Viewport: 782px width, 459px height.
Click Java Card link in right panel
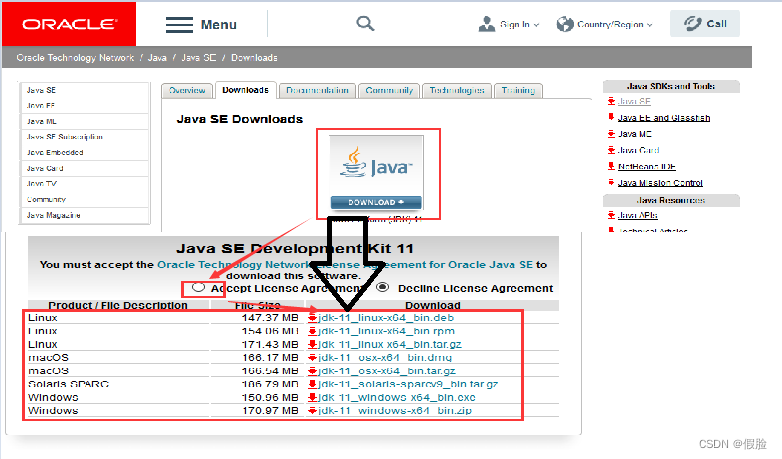[638, 150]
